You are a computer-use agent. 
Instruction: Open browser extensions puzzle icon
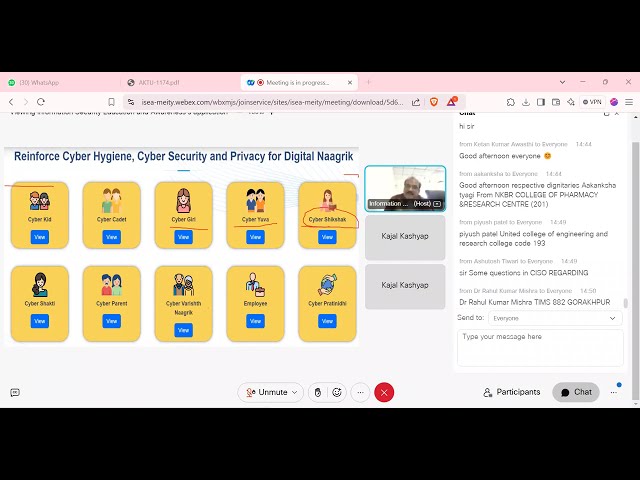coord(510,102)
